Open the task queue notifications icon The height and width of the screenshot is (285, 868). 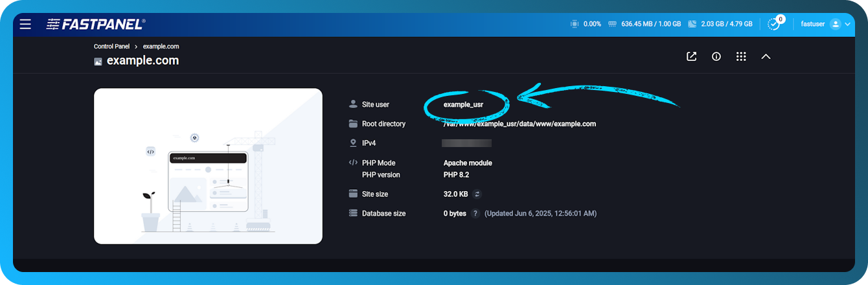(773, 24)
